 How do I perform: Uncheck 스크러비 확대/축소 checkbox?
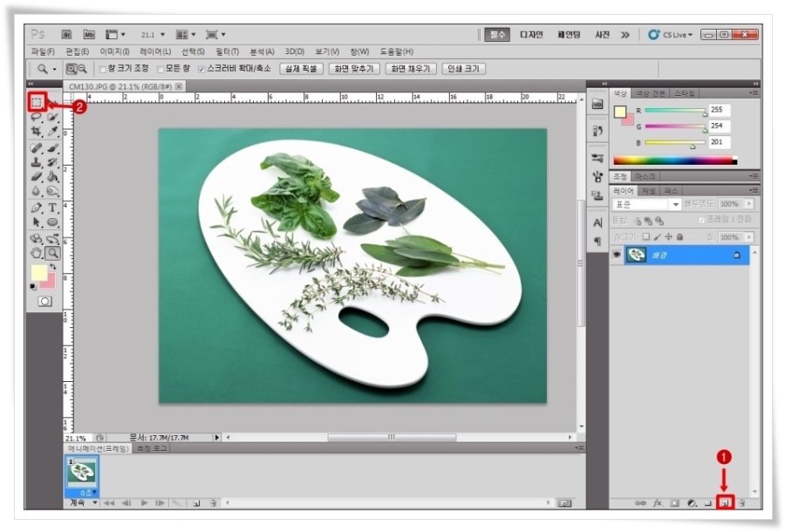201,69
